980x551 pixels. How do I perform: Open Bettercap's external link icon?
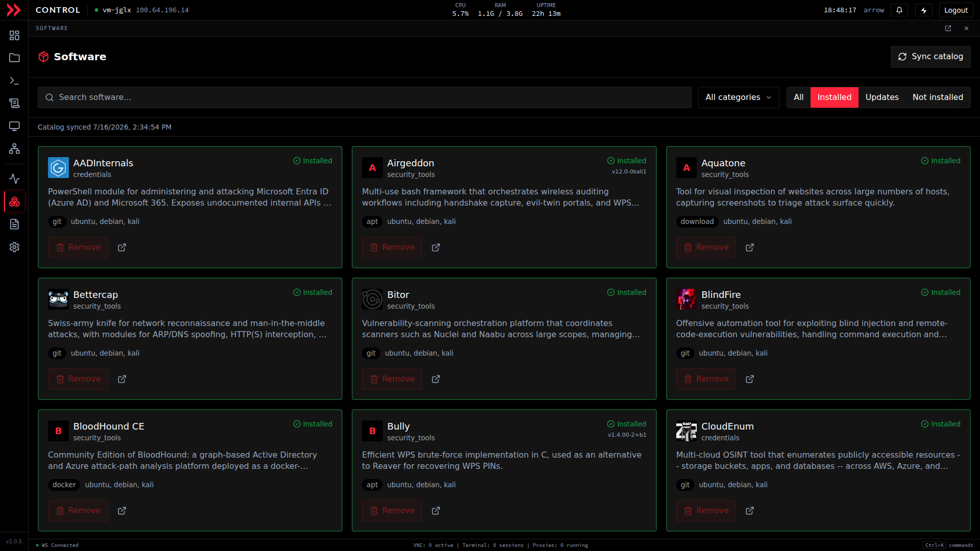click(122, 379)
